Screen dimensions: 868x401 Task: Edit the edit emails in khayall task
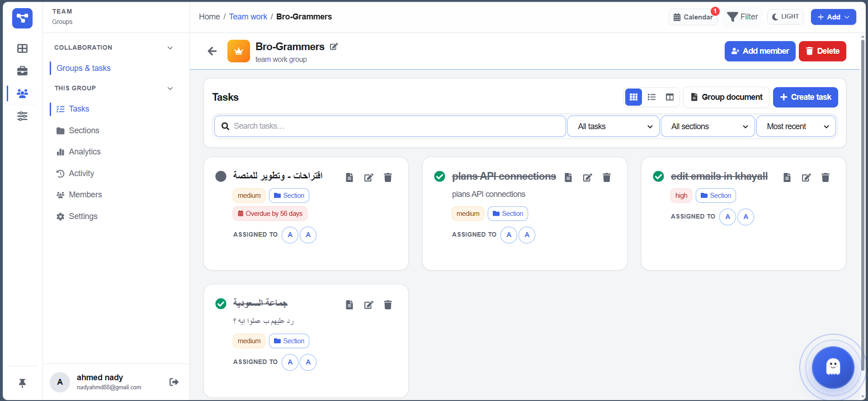pos(806,177)
